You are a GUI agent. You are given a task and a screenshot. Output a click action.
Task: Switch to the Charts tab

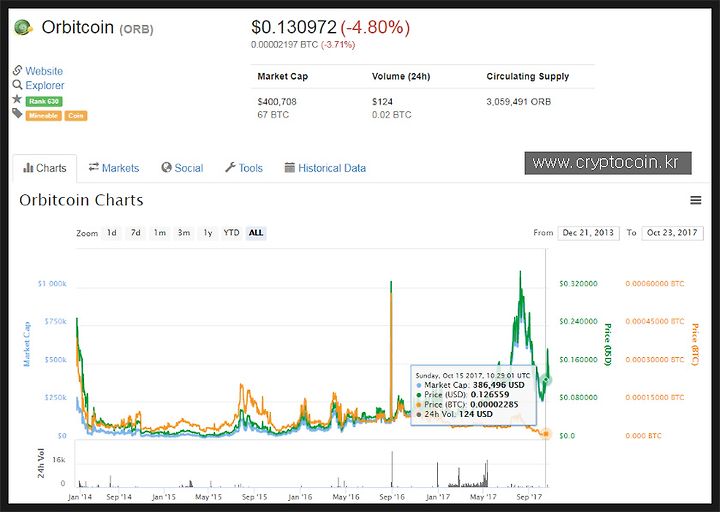45,169
